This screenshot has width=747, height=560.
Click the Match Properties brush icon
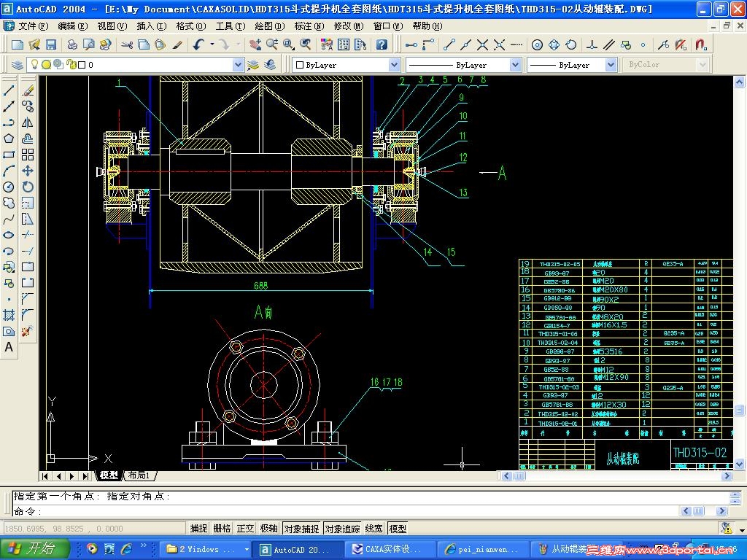(177, 44)
